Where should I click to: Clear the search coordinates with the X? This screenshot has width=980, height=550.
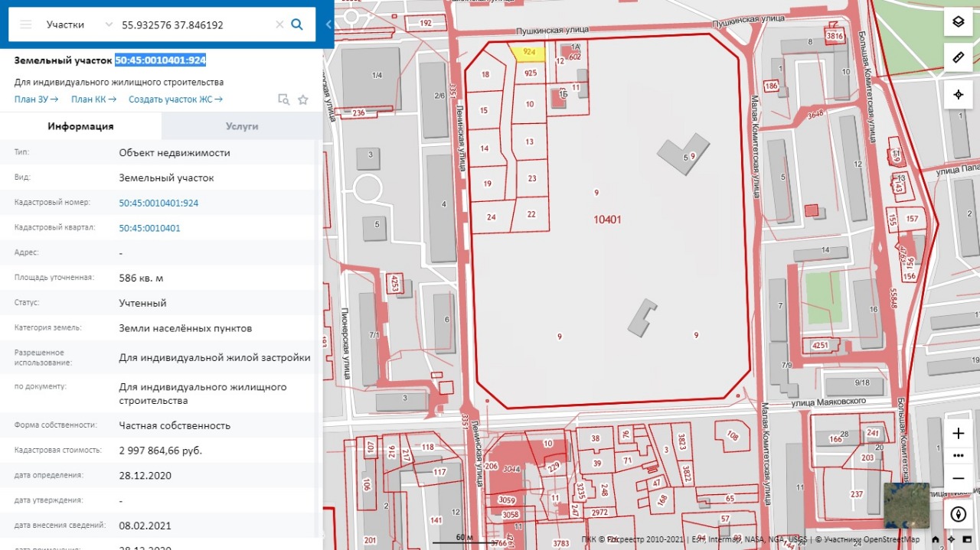279,24
